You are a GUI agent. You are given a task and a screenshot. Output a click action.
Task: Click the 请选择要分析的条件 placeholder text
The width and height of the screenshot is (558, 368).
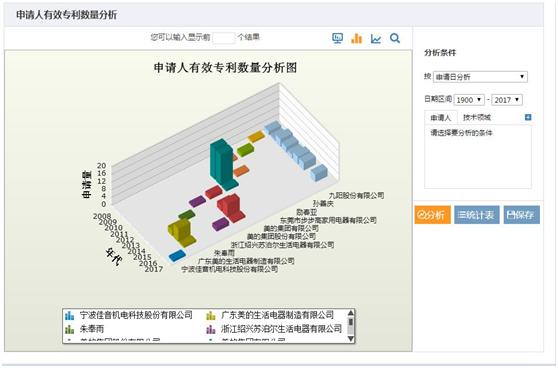click(461, 133)
